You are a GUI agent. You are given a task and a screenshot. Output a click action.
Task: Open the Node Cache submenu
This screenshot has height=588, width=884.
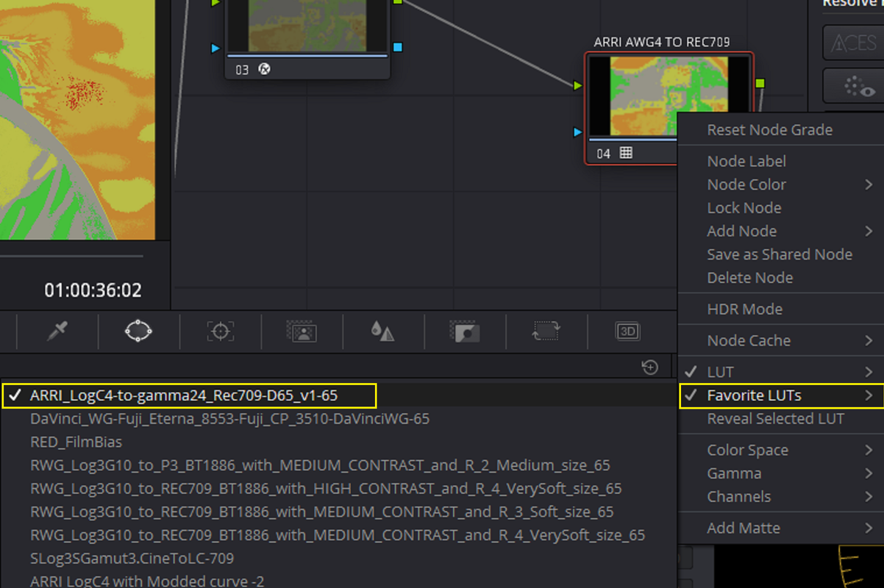781,341
